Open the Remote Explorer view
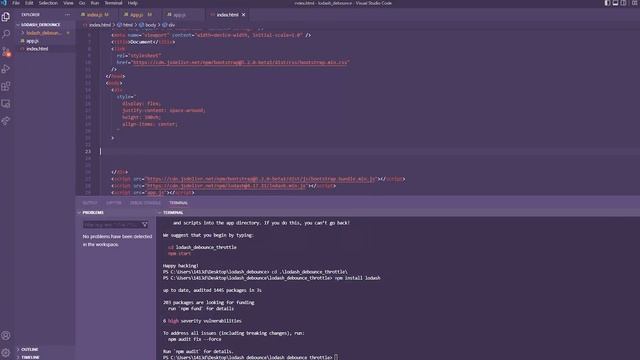This screenshot has height=360, width=640. (x=6, y=103)
